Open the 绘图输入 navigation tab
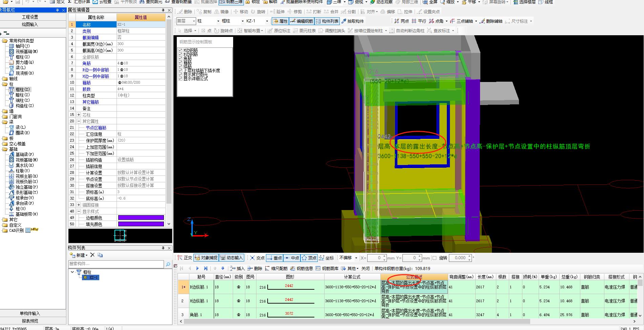This screenshot has height=330, width=644. [x=30, y=24]
